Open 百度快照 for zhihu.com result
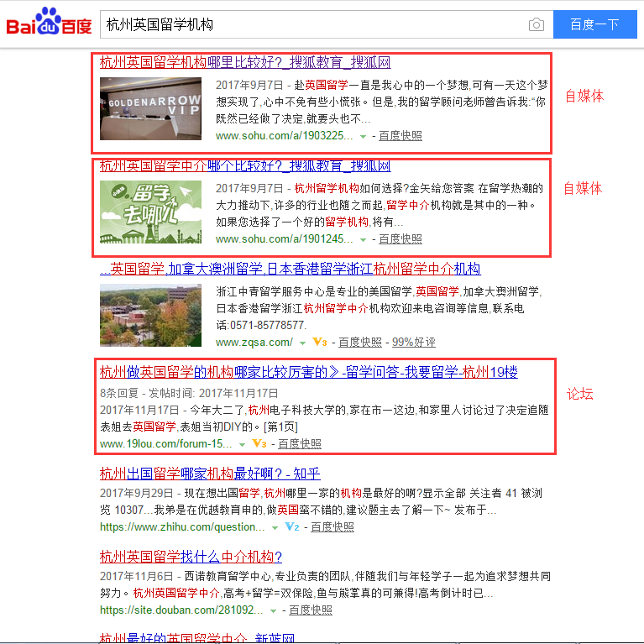 click(x=332, y=527)
